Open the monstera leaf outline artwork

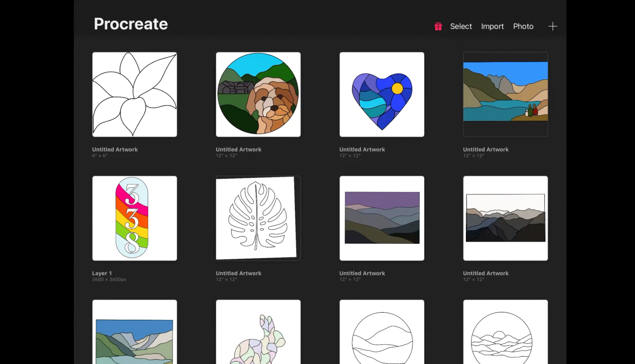(x=258, y=218)
